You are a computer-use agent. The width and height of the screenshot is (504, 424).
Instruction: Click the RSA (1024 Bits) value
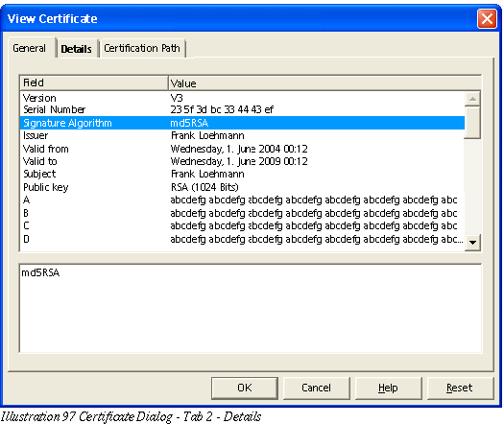pyautogui.click(x=204, y=187)
